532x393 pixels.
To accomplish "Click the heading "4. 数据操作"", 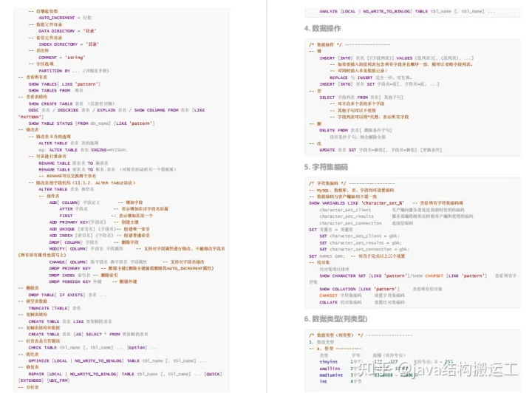I will coord(322,29).
